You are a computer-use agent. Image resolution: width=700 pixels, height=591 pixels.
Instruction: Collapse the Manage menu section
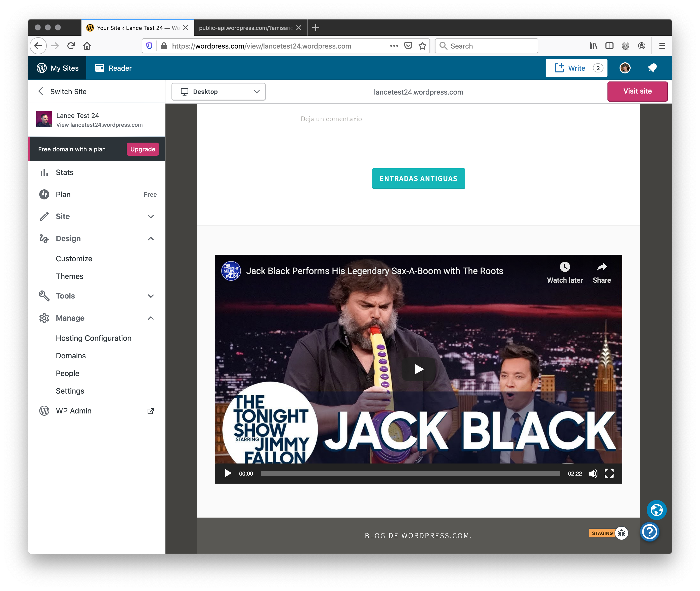[151, 318]
